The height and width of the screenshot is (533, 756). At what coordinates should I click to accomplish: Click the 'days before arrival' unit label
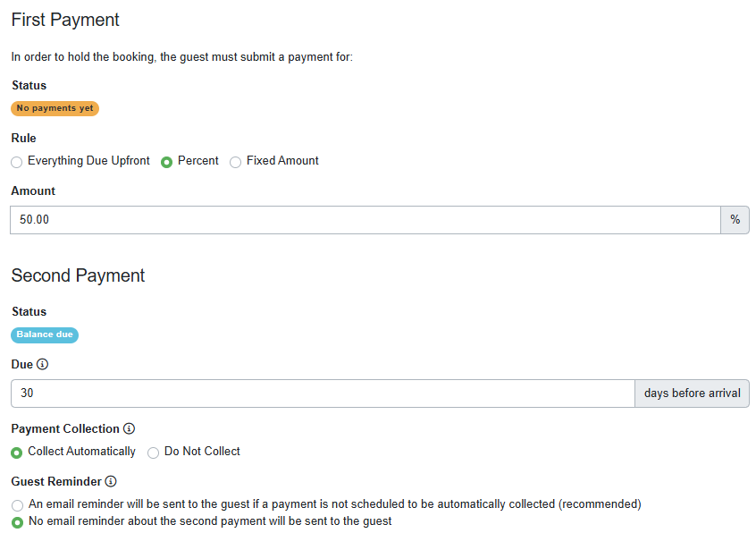[x=692, y=393]
